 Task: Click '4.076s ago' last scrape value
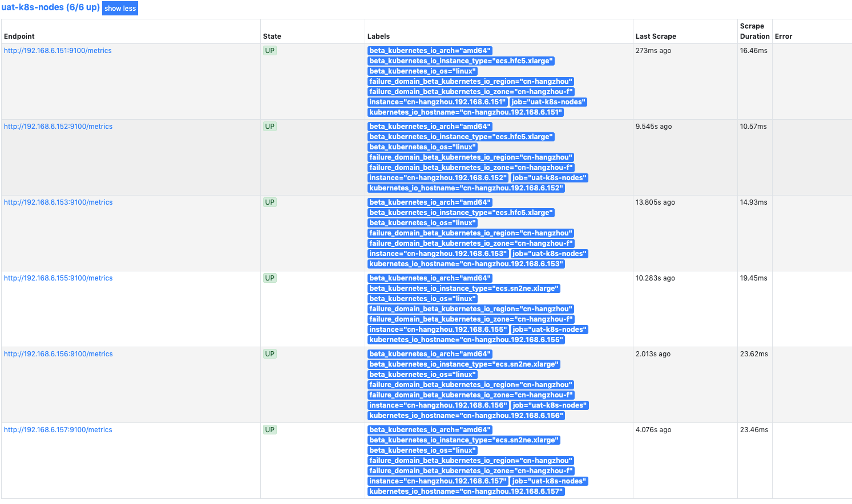coord(653,430)
